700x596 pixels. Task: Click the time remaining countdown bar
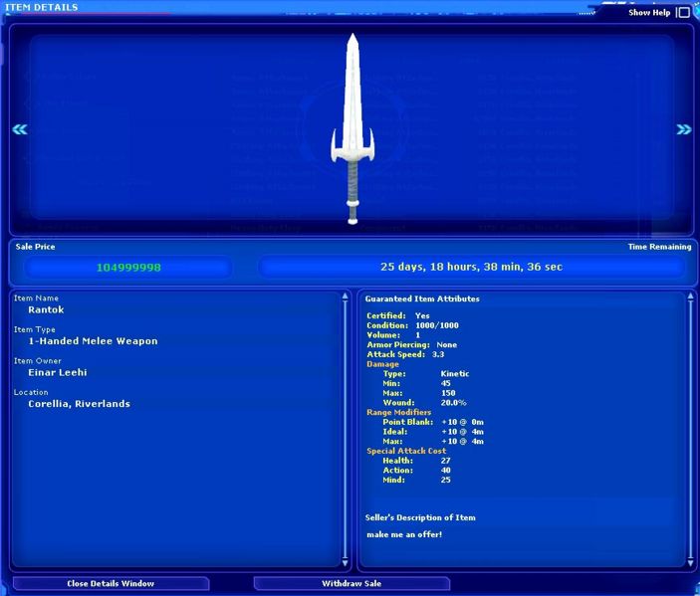pos(471,267)
